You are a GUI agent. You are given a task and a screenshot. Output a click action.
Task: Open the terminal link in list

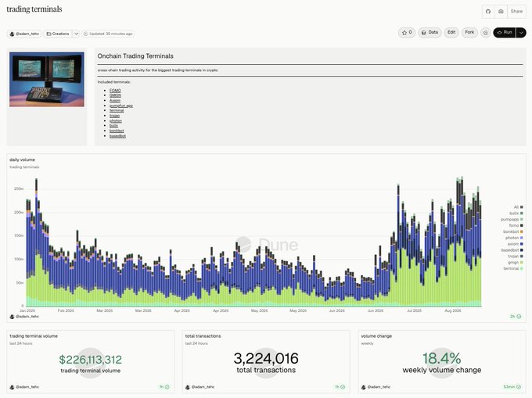117,110
